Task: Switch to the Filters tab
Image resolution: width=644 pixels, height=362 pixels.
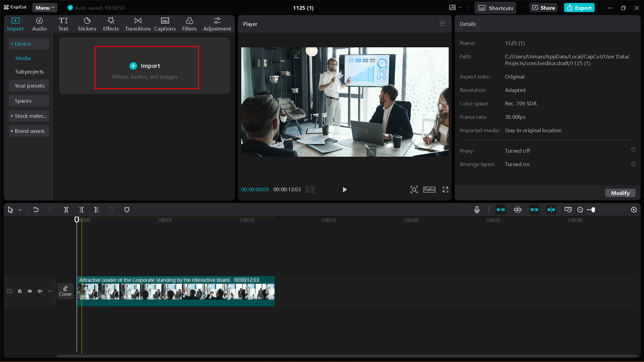Action: pyautogui.click(x=189, y=24)
